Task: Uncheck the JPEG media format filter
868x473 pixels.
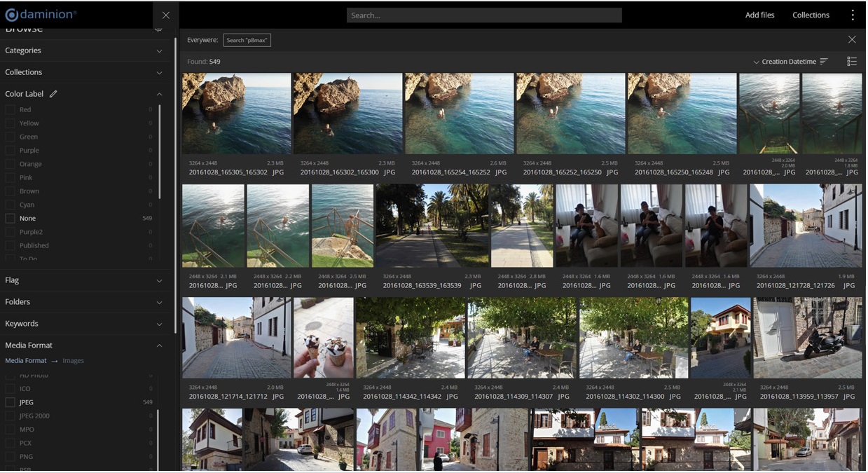Action: (x=10, y=402)
